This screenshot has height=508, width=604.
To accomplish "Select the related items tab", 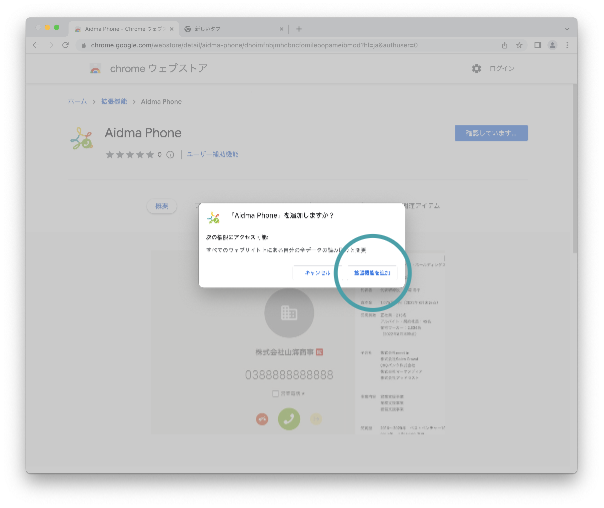I will (422, 206).
